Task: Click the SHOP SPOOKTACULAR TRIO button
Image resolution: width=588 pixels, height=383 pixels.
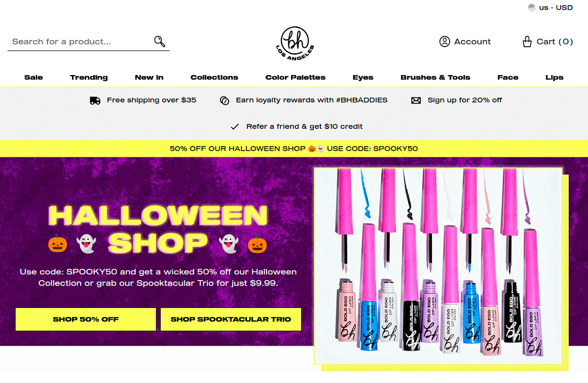Action: tap(231, 319)
